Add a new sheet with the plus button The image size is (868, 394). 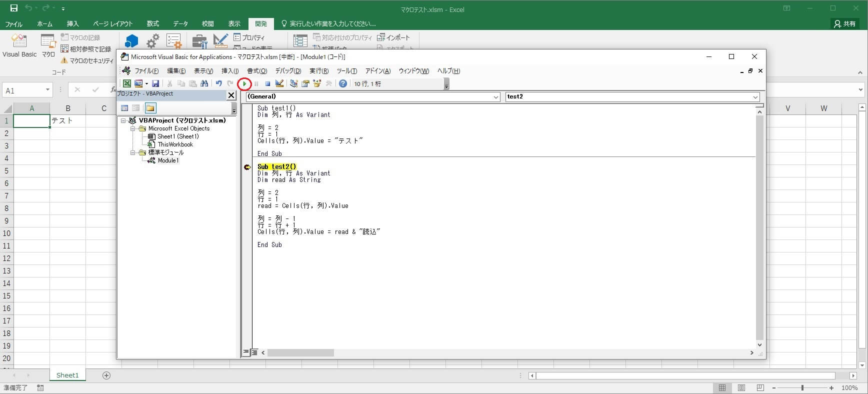tap(106, 375)
